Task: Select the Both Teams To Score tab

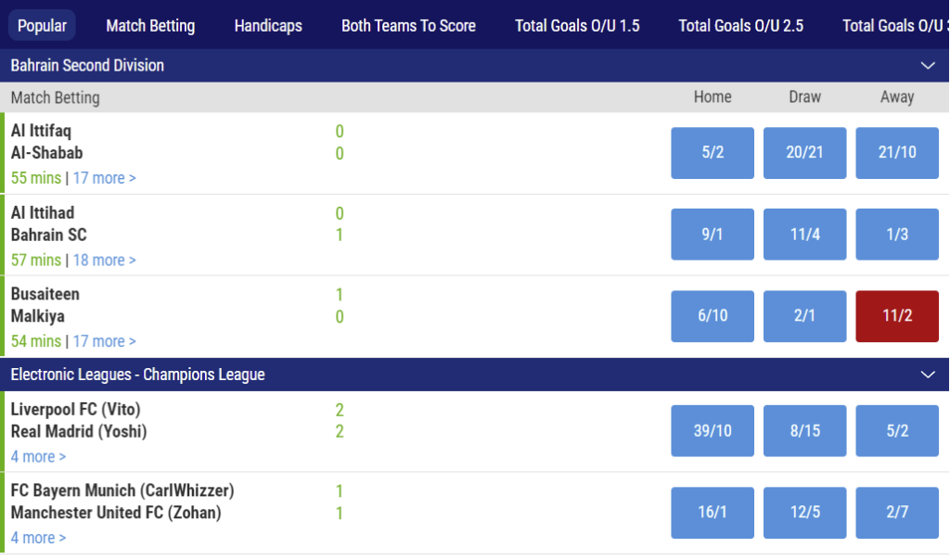Action: [408, 25]
